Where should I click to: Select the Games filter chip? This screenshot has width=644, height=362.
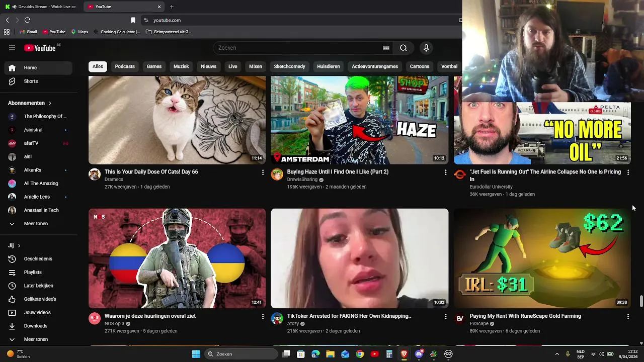154,66
